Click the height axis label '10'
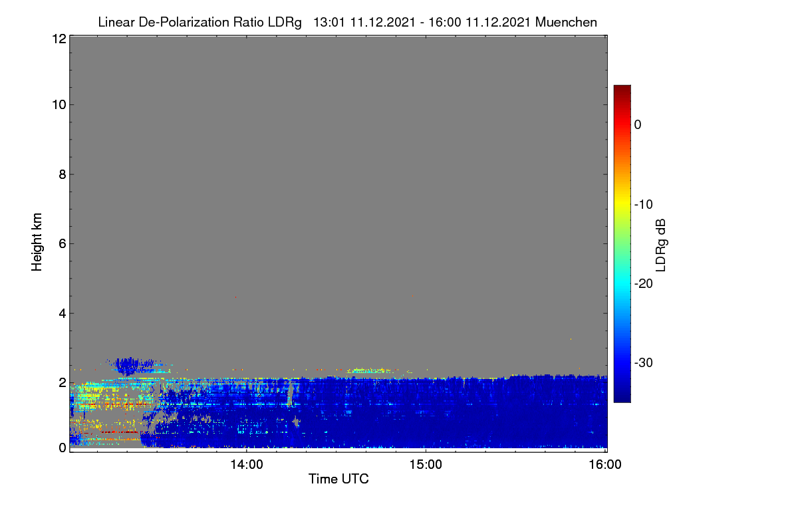Viewport: 798px width, 532px height. tap(58, 104)
